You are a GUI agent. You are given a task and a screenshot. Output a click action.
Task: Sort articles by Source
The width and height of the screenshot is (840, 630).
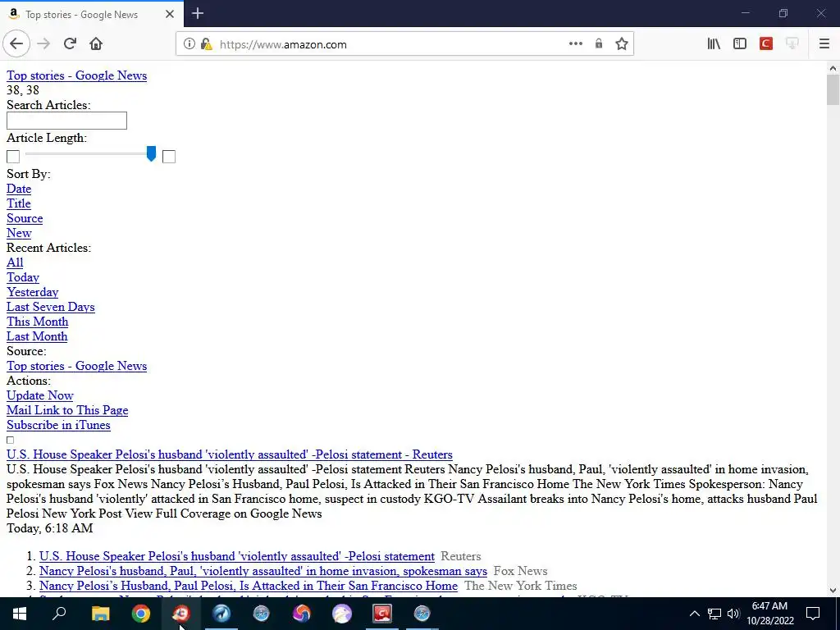point(25,218)
